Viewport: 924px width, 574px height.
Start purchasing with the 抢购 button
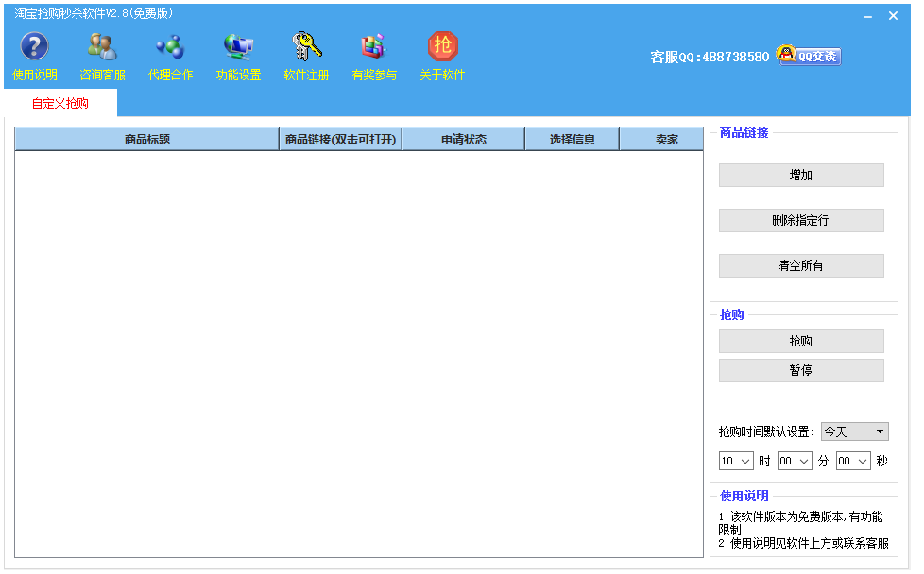click(x=801, y=342)
